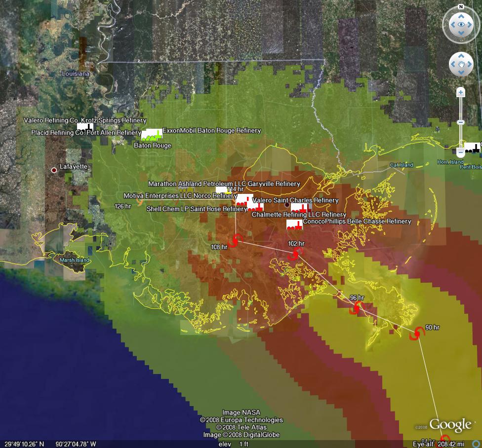The image size is (482, 448).
Task: Click the streaming indicator circle in status bar
Action: (x=476, y=444)
